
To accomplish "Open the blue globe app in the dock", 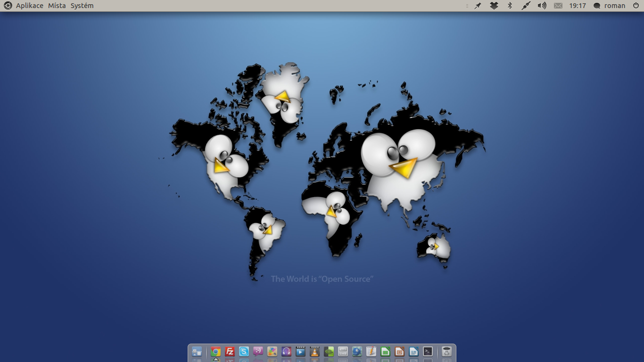I will [x=357, y=352].
